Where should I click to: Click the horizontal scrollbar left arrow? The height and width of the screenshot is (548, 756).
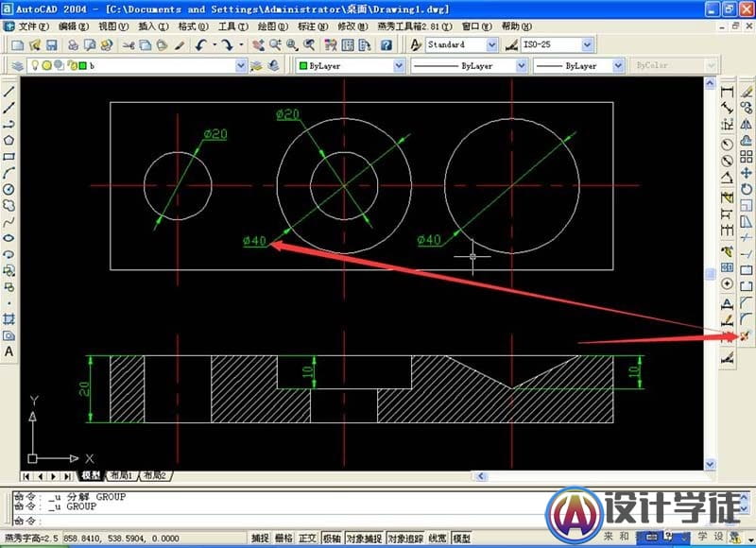[x=481, y=476]
